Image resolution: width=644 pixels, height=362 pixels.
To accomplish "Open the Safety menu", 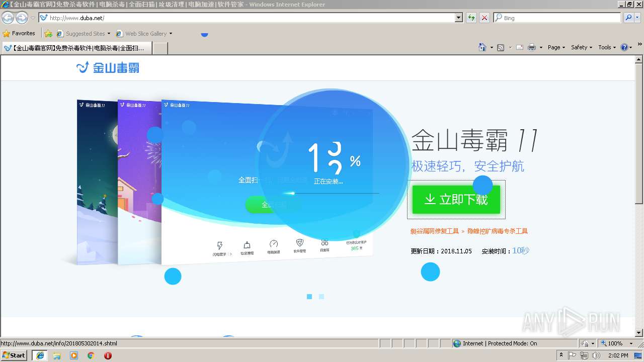I will click(x=582, y=47).
